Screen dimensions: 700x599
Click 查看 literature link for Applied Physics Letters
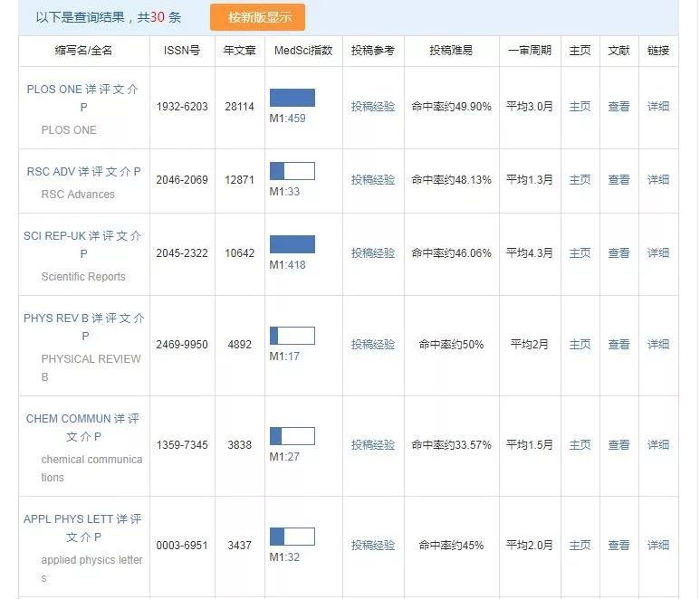tap(618, 545)
